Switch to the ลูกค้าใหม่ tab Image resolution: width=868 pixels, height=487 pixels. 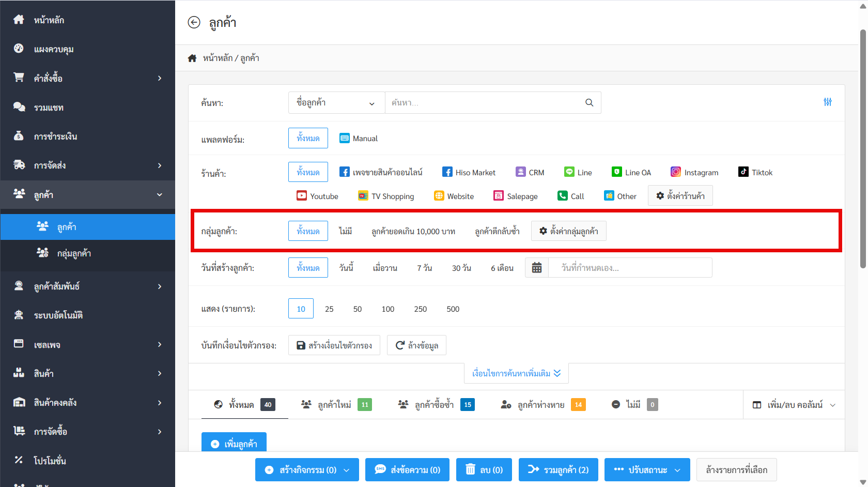coord(336,405)
